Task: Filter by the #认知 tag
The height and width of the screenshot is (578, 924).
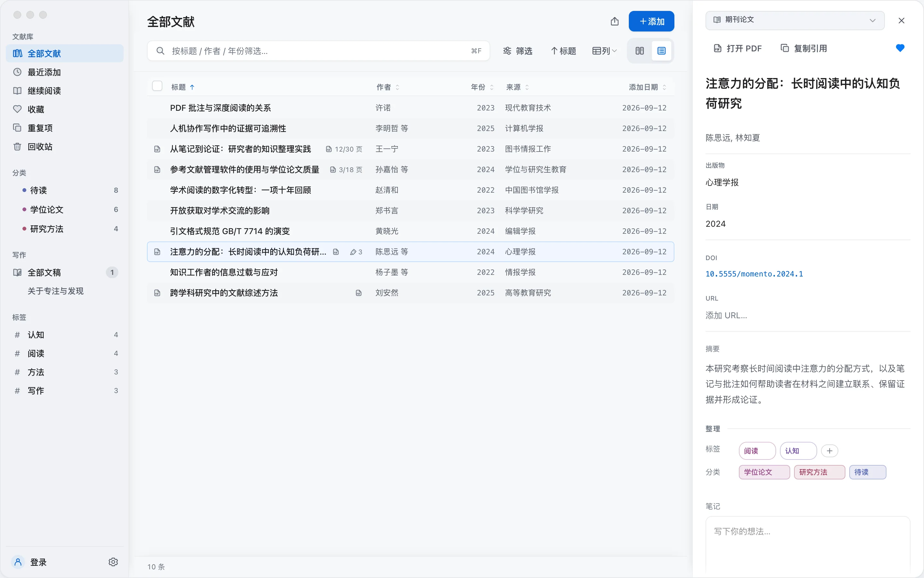Action: point(64,335)
